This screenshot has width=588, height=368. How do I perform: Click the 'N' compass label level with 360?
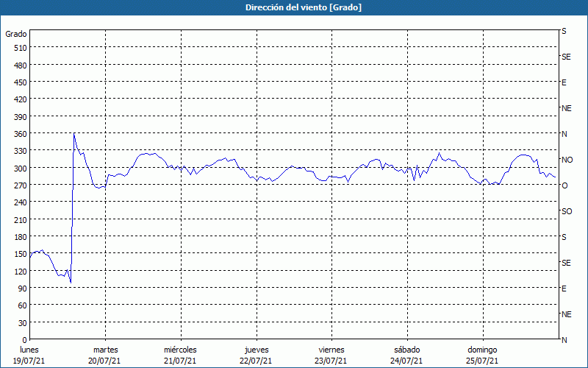[564, 134]
